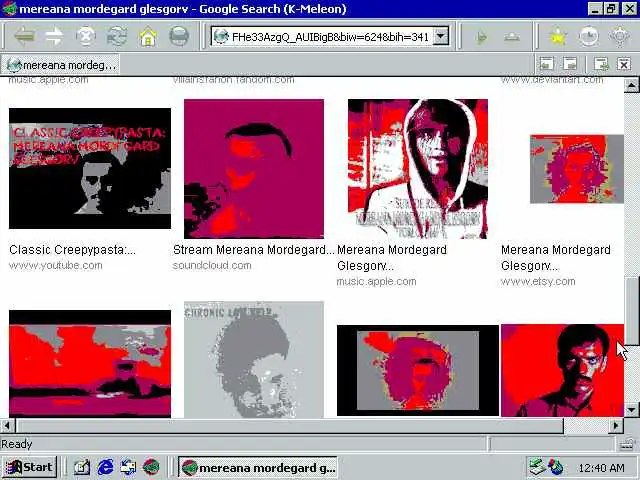Stop loading with the Stop button
Viewport: 640px width, 480px height.
click(x=86, y=37)
